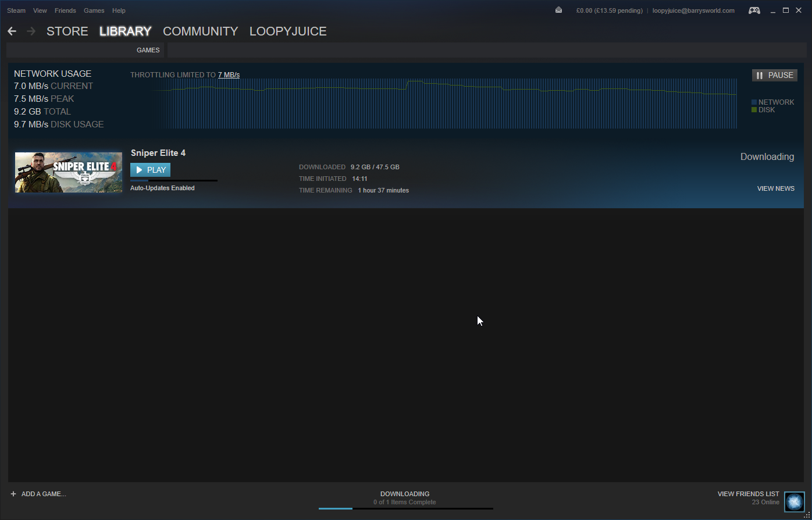Click ADD A GAME...

44,494
